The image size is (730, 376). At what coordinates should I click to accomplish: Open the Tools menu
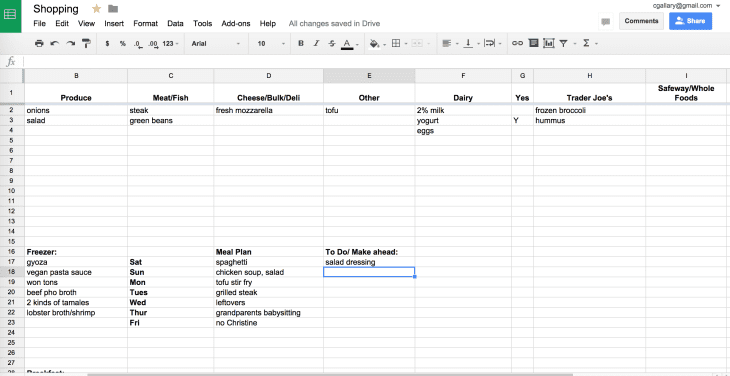(203, 23)
